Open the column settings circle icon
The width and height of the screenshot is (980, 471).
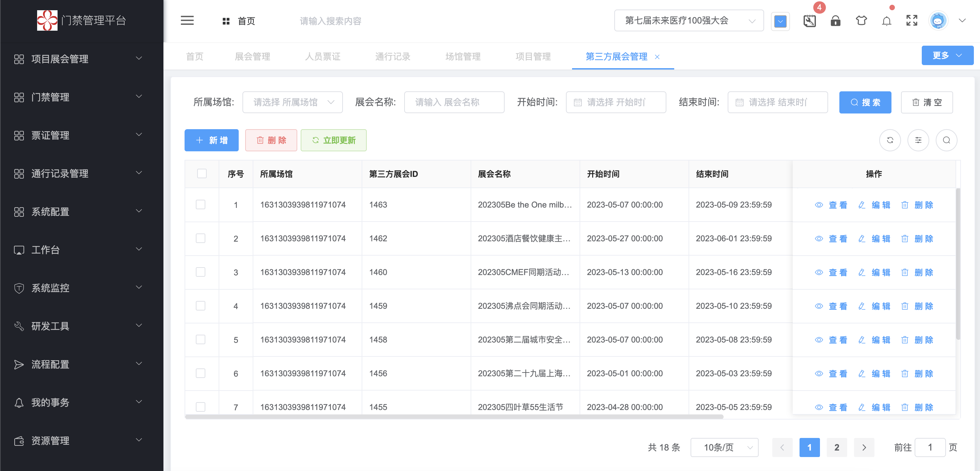tap(918, 140)
